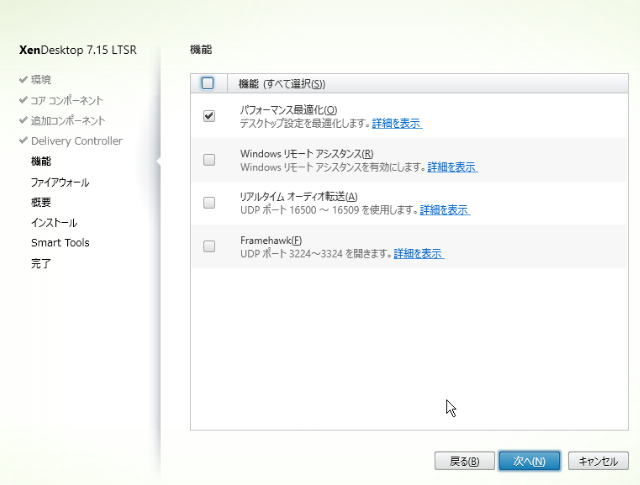Select Smart Tools step in sidebar
This screenshot has width=640, height=485.
(x=60, y=242)
